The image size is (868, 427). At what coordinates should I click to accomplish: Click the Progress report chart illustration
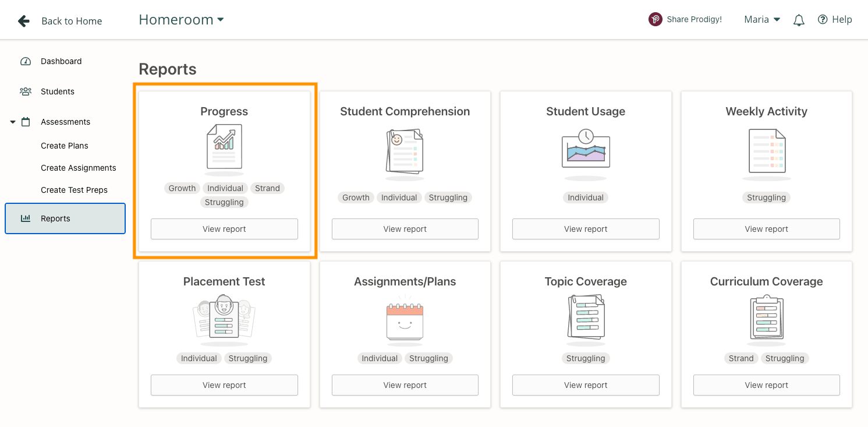coord(224,149)
